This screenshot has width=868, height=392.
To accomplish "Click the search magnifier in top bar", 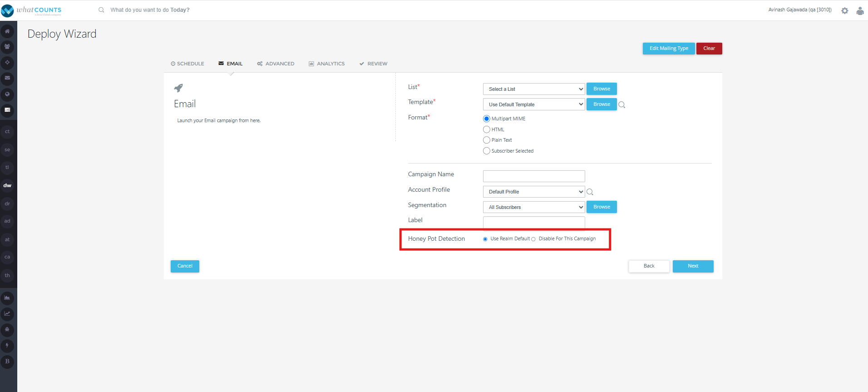I will coord(101,10).
